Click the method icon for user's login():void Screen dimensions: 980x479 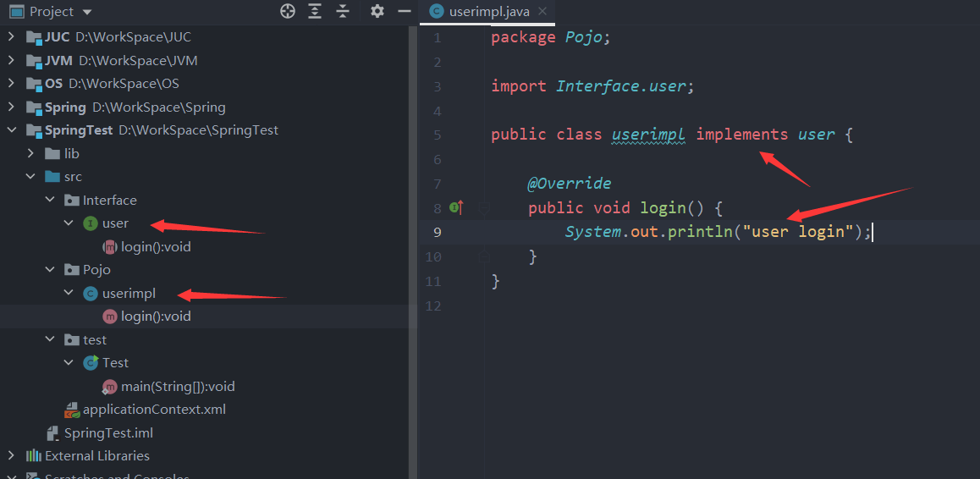click(x=110, y=247)
